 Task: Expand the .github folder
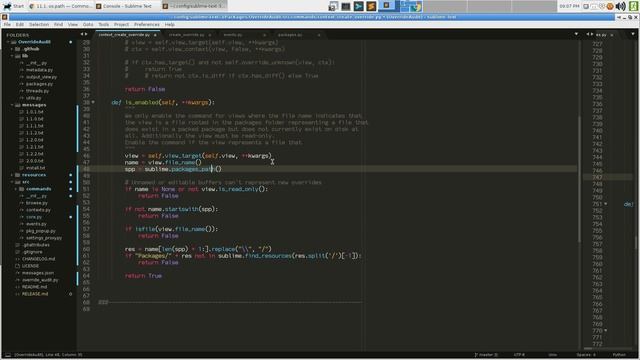click(12, 49)
